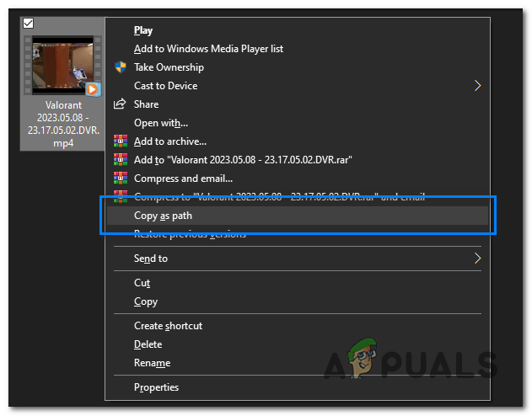532x416 pixels.
Task: Click WinRAR icon beside Add to archive
Action: click(x=121, y=141)
